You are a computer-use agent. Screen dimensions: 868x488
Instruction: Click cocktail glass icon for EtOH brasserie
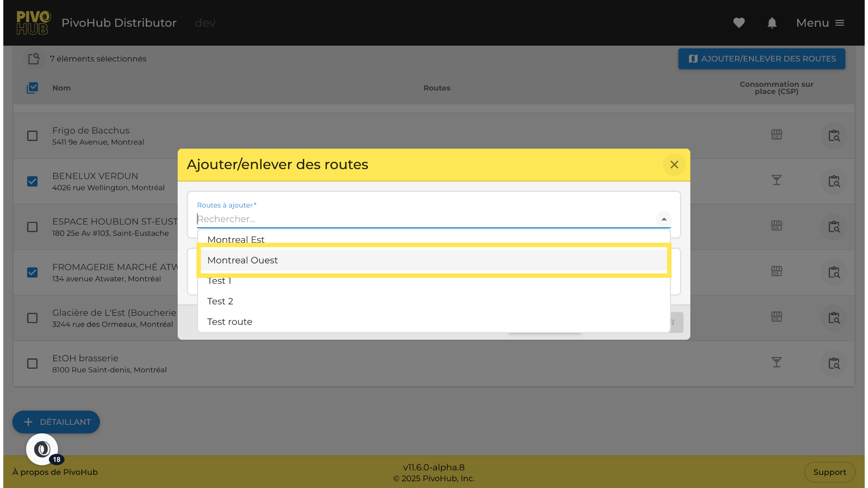coord(776,362)
